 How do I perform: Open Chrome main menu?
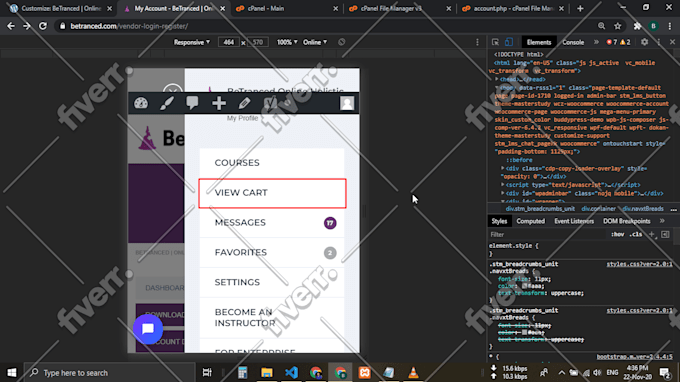click(x=670, y=26)
